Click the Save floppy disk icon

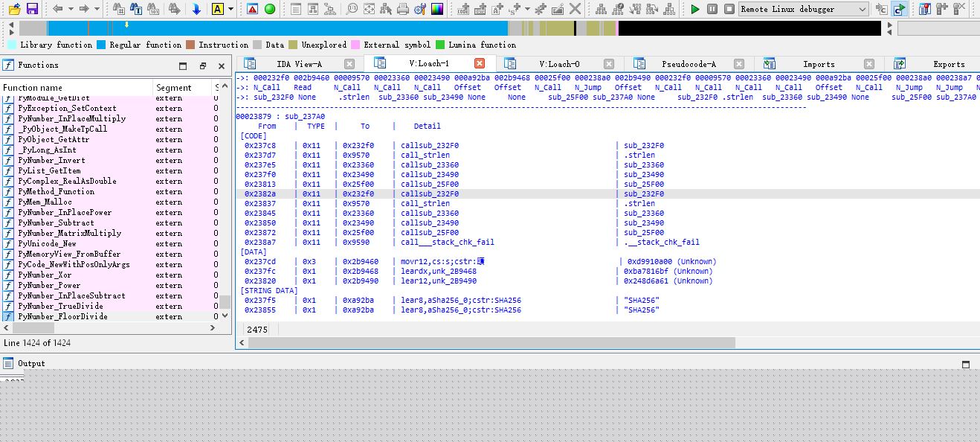click(32, 9)
